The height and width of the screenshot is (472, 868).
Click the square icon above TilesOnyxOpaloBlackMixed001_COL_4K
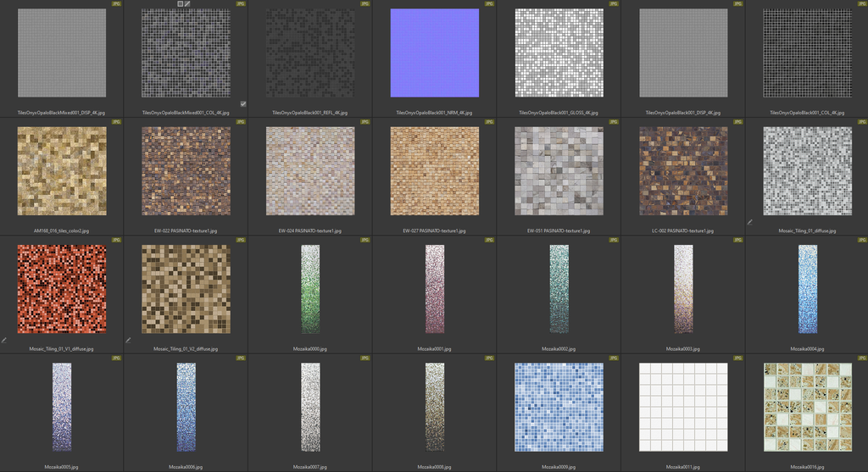180,4
